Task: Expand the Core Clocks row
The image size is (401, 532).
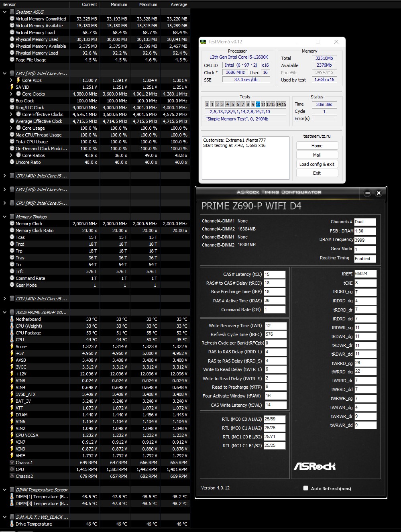Action: tap(11, 94)
